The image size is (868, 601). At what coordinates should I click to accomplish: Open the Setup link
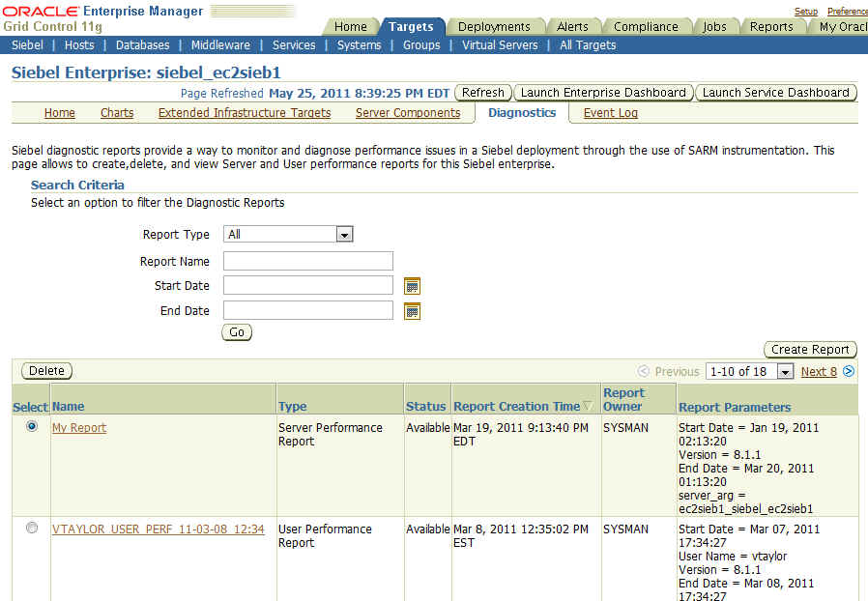click(806, 11)
